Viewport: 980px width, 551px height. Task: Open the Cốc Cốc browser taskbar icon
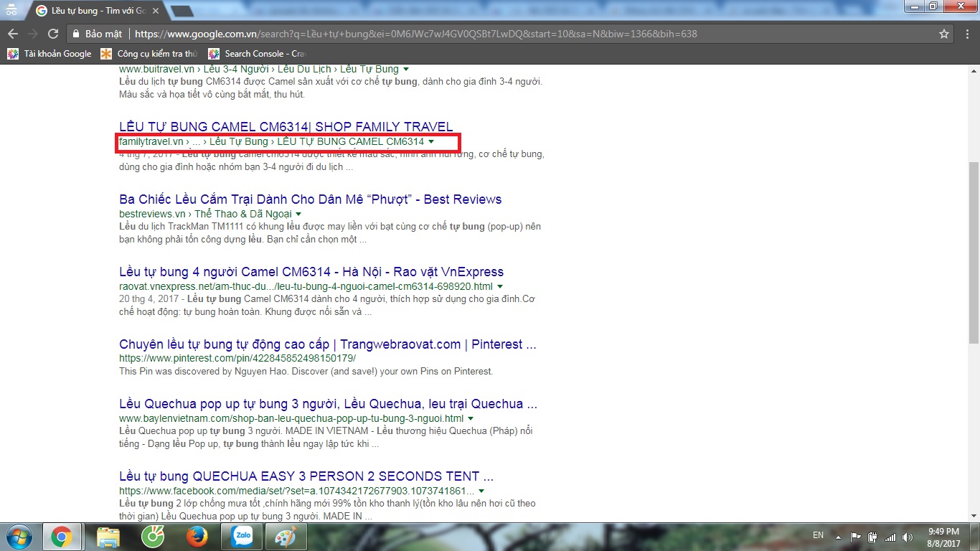point(152,537)
